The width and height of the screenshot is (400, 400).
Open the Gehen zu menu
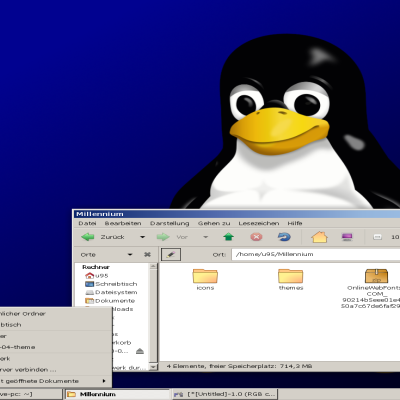coord(214,223)
